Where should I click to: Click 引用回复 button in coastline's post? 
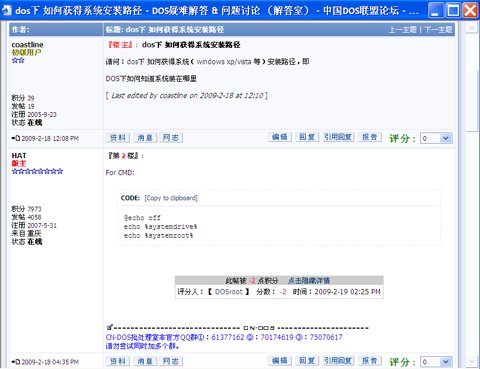(x=338, y=137)
